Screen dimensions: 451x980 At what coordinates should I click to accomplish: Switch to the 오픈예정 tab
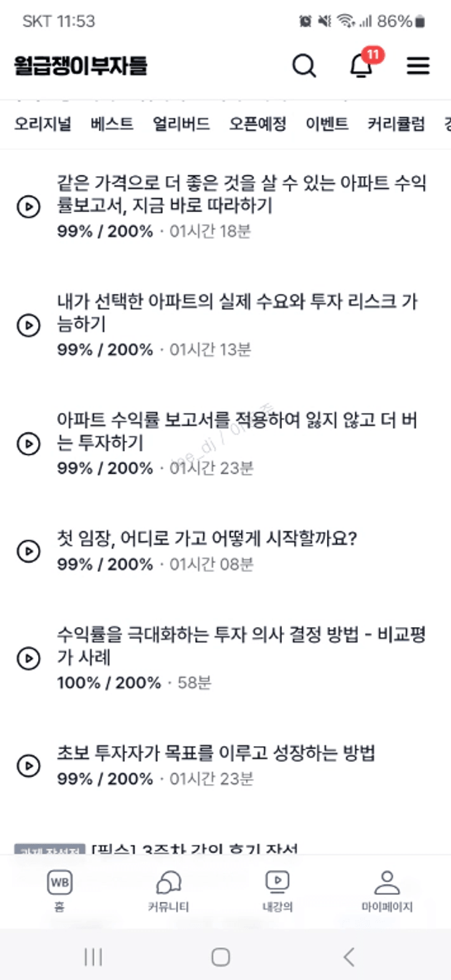coord(257,125)
